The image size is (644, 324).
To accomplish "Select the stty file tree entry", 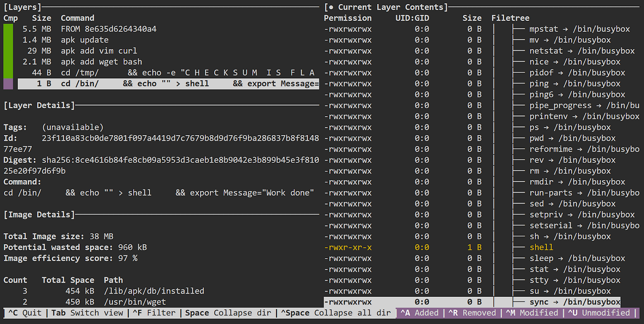I will tap(575, 280).
